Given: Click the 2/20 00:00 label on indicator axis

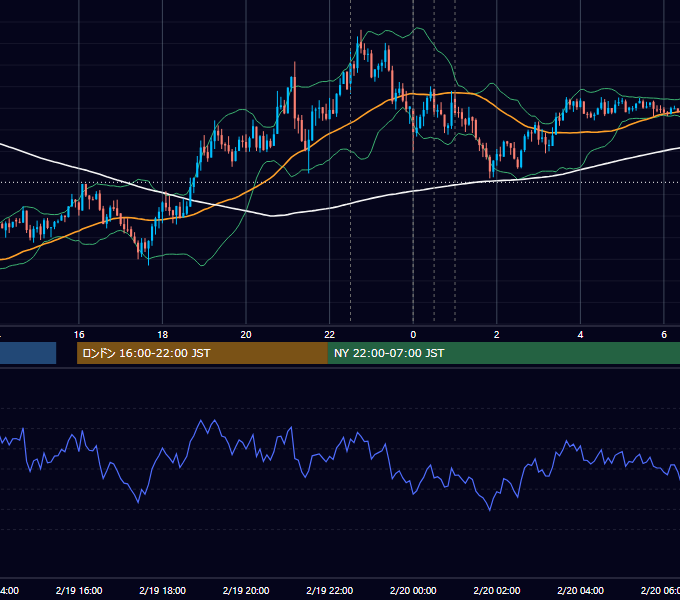Looking at the screenshot, I should (x=413, y=590).
